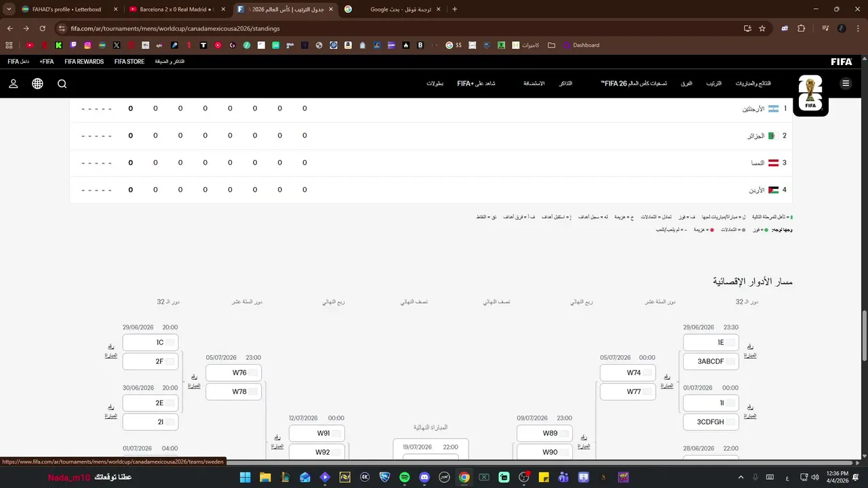Open the taskbar clock and date

coord(837,477)
